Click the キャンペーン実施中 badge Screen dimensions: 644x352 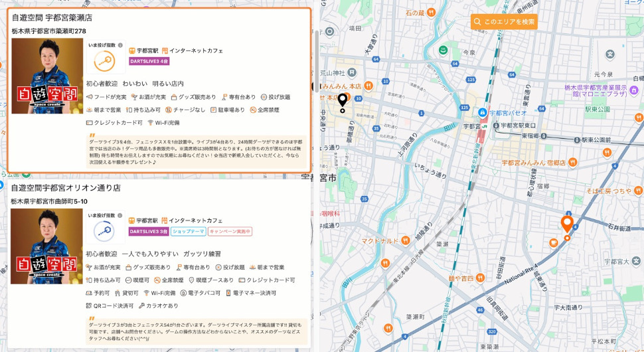pyautogui.click(x=230, y=231)
